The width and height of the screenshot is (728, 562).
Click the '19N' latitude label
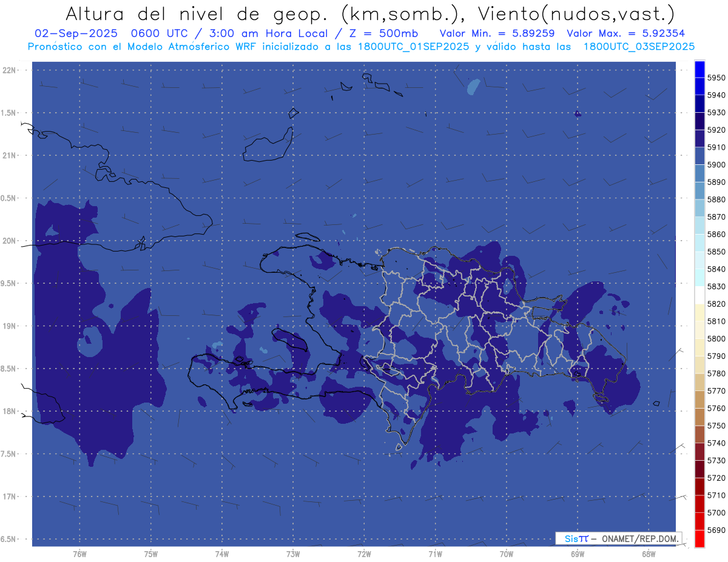point(9,326)
